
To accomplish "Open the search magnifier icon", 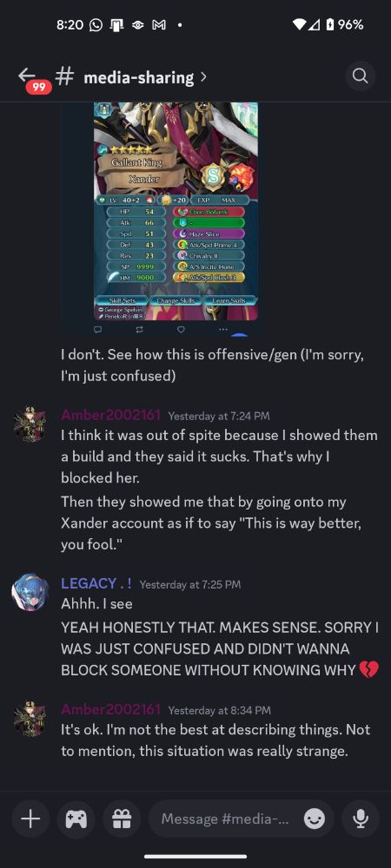I will click(x=361, y=76).
